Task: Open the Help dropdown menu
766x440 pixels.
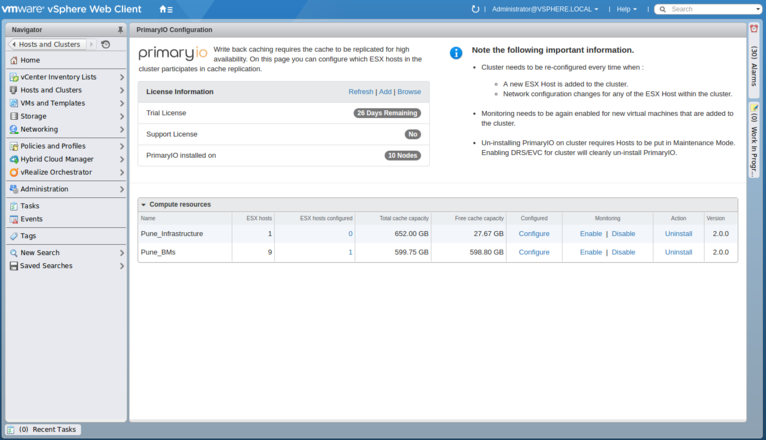Action: pyautogui.click(x=626, y=9)
